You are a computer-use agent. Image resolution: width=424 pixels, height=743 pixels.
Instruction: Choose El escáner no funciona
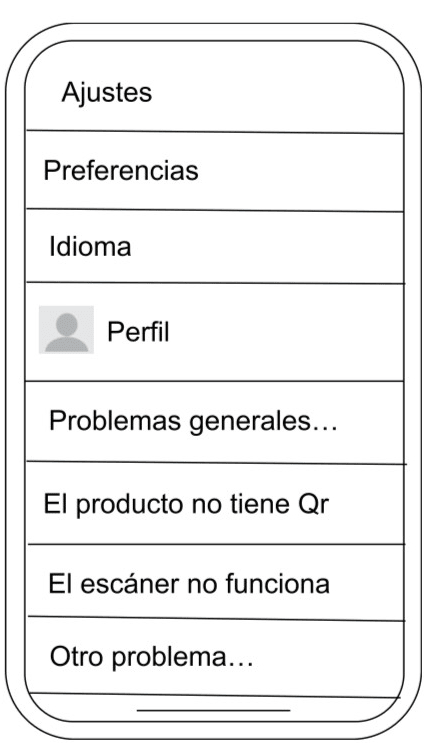[x=215, y=582]
